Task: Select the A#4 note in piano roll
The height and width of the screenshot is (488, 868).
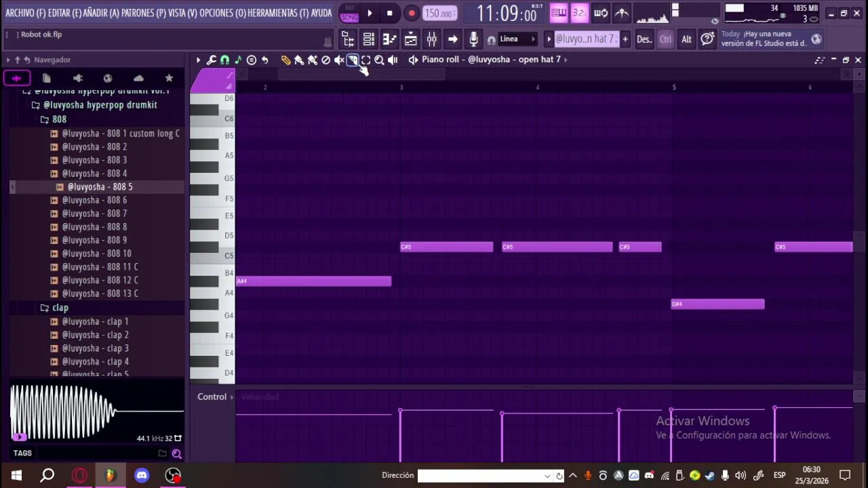Action: click(x=314, y=281)
